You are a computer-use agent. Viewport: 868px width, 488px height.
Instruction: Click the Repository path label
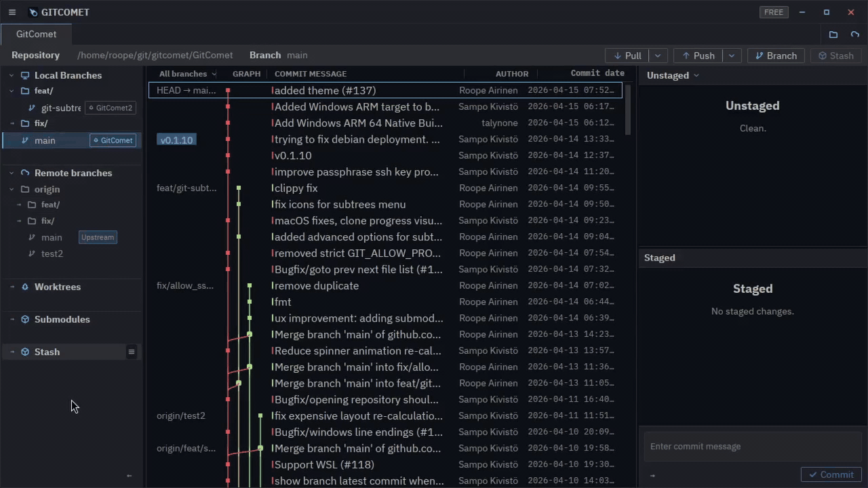click(x=155, y=55)
